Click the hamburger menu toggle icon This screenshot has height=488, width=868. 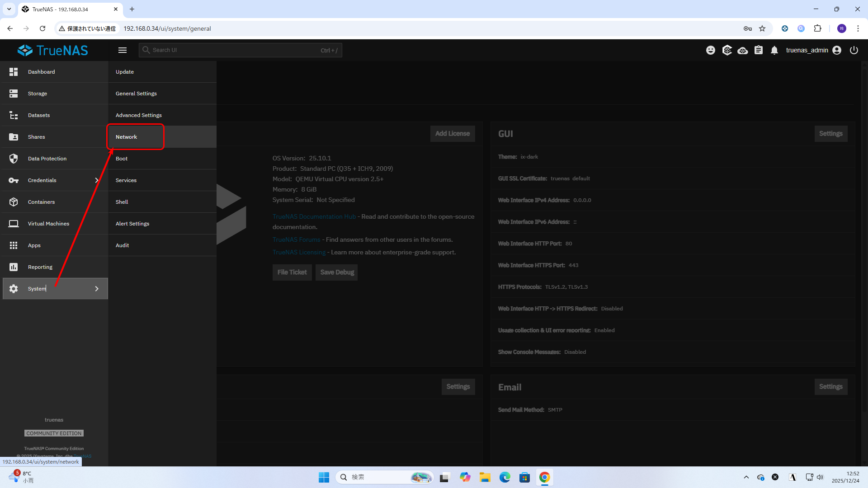tap(122, 50)
